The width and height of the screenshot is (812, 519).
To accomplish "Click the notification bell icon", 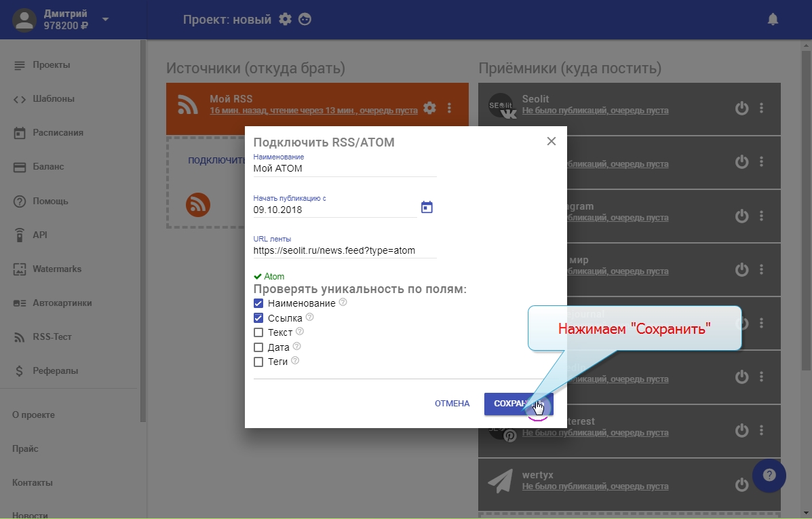I will [773, 20].
